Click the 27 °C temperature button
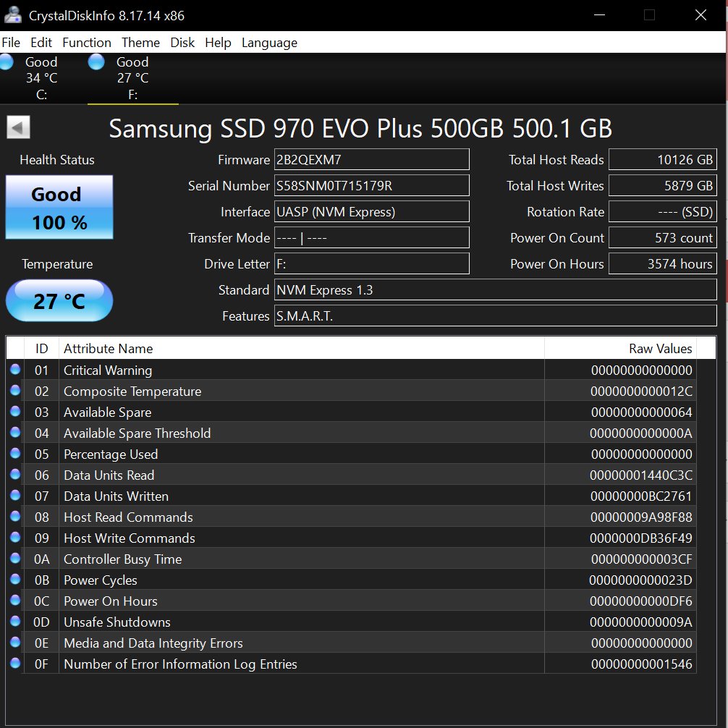The width and height of the screenshot is (728, 728). coord(59,300)
